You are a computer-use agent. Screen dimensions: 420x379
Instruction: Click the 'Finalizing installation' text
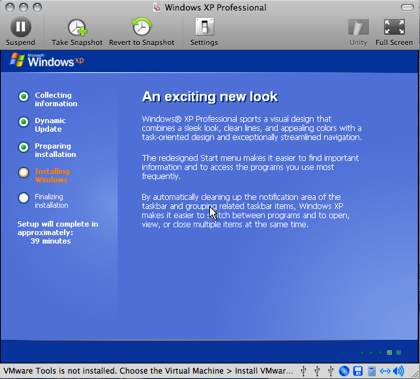(51, 201)
